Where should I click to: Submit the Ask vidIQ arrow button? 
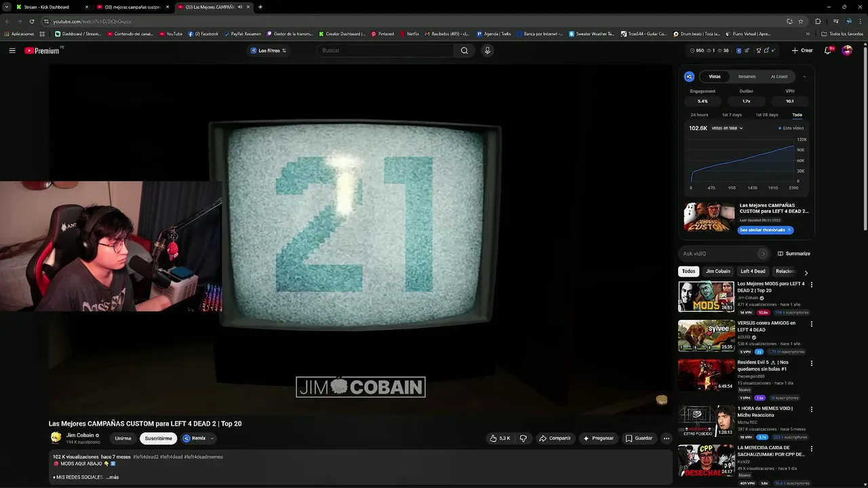(763, 253)
